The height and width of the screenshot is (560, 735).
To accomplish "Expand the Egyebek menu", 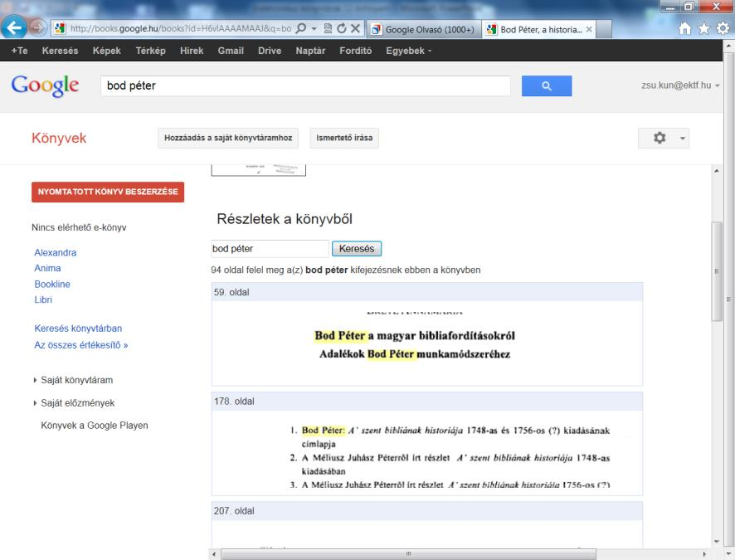I will 409,51.
